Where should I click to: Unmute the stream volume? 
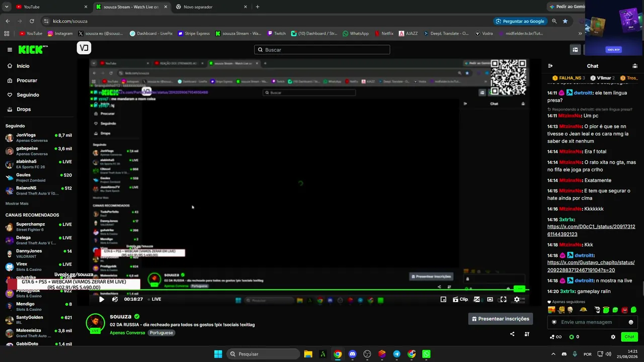(x=115, y=299)
